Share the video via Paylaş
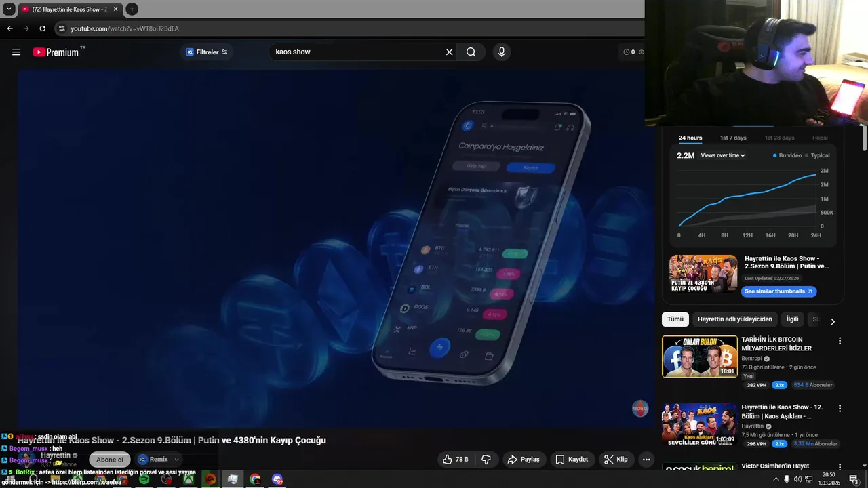The image size is (868, 488). pos(524,460)
